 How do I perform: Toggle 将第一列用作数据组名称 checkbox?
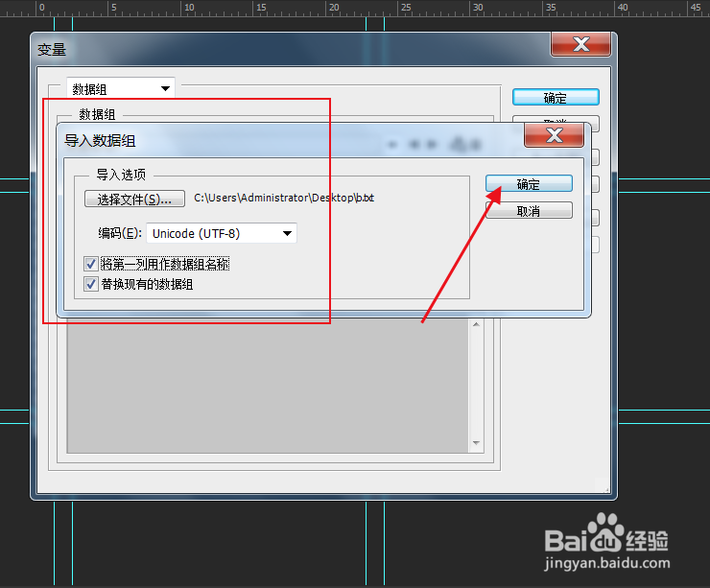pos(90,264)
